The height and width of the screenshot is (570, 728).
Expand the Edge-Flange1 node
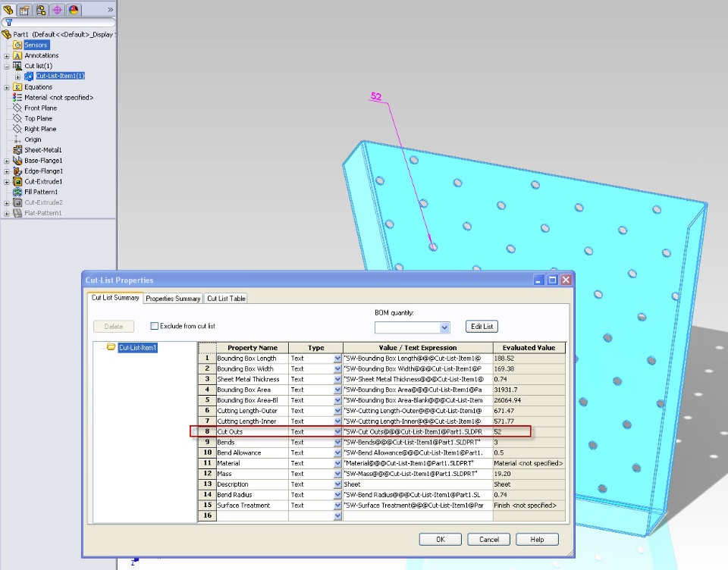7,171
